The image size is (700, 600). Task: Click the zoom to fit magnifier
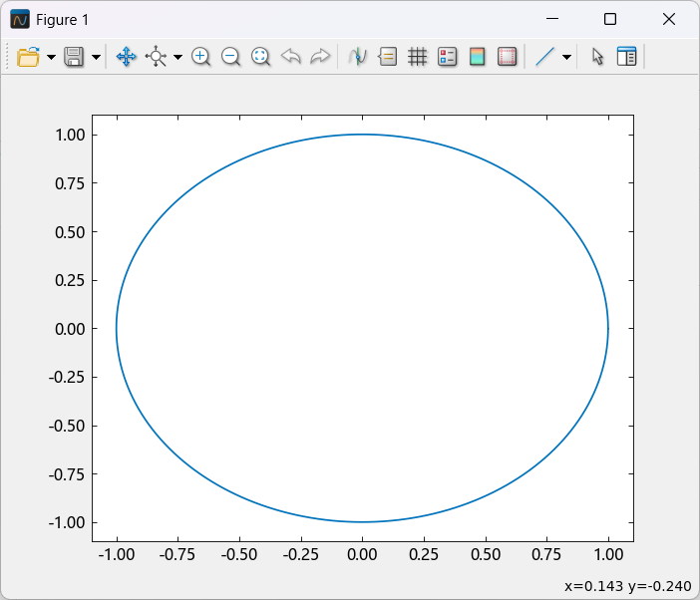260,57
